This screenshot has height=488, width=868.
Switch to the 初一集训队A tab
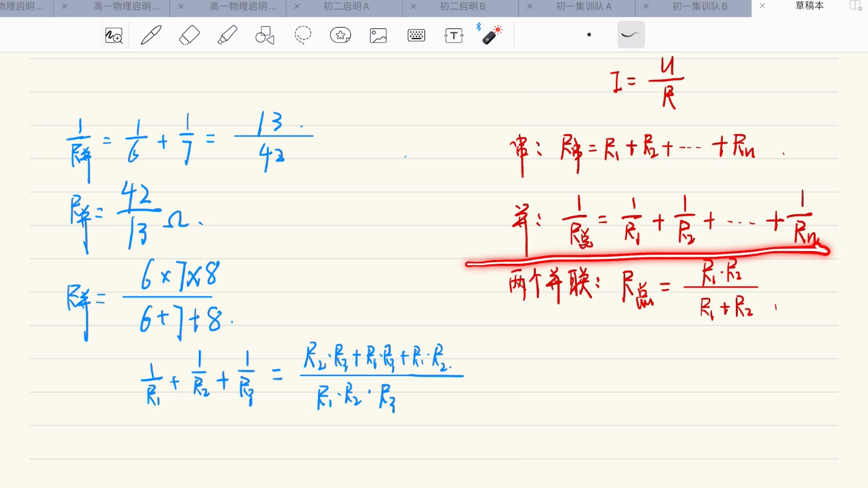pyautogui.click(x=583, y=7)
